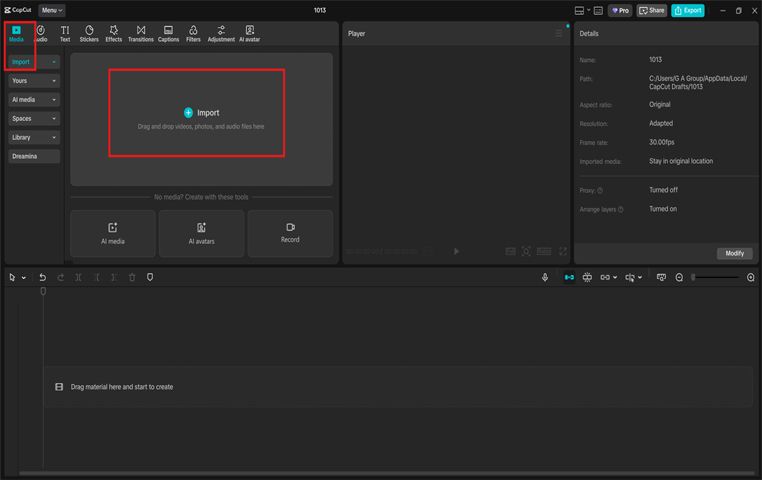762x480 pixels.
Task: Expand the Menu dropdown
Action: pos(52,10)
